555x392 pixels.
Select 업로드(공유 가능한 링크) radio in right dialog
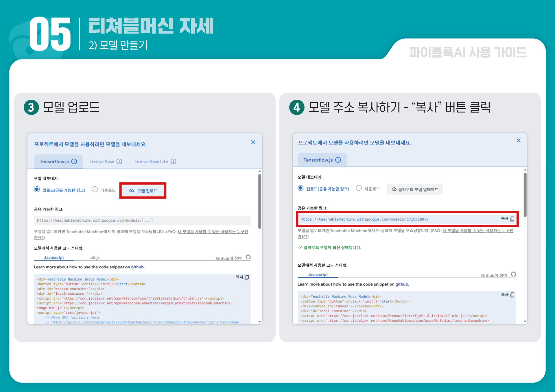click(x=301, y=188)
